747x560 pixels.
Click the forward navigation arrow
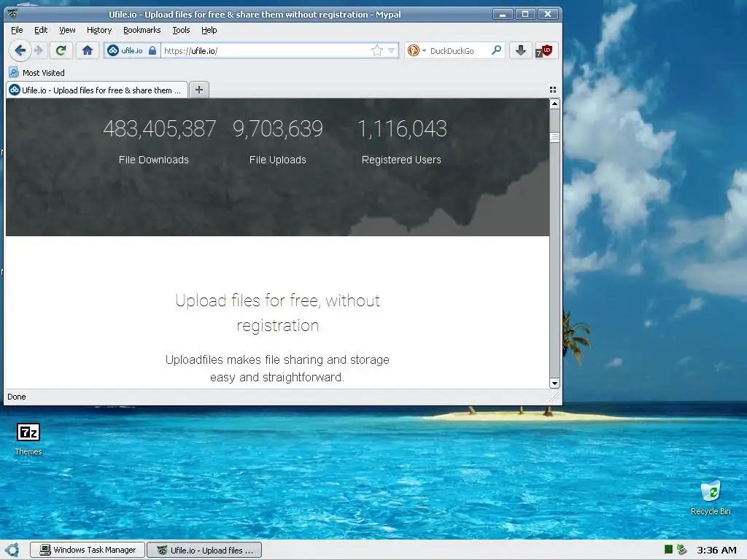pos(39,50)
